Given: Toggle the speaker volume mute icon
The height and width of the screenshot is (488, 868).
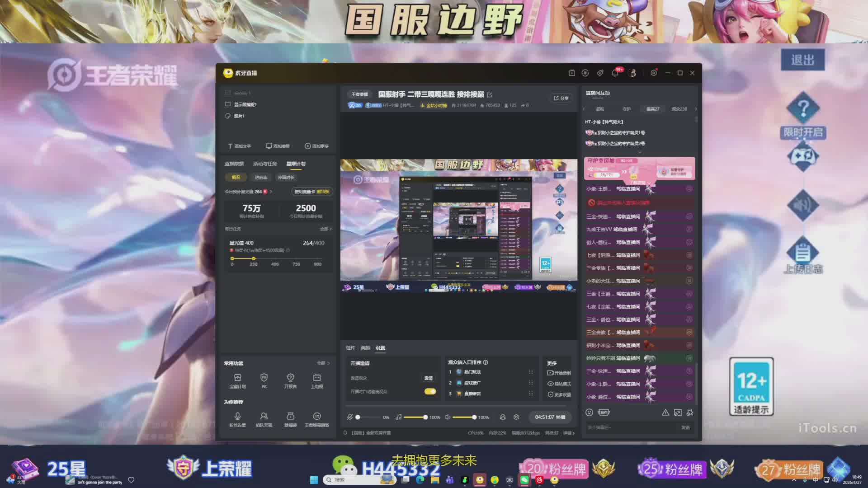Looking at the screenshot, I should pyautogui.click(x=447, y=417).
